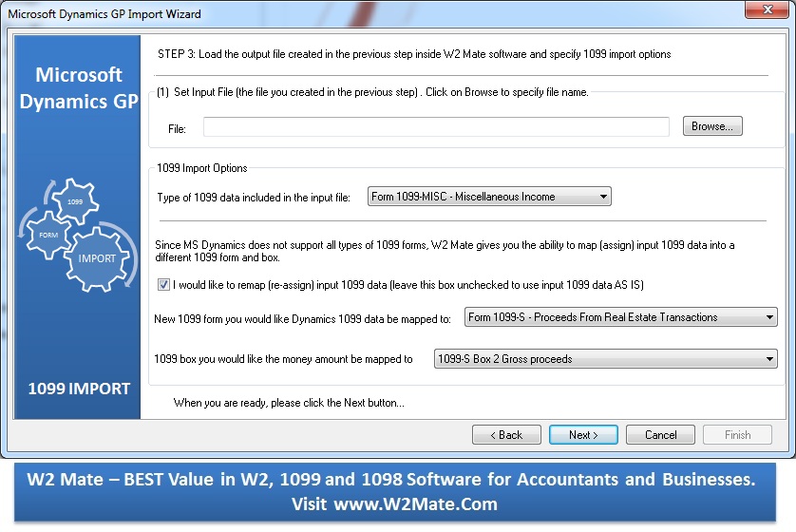The width and height of the screenshot is (796, 532).
Task: Close the Import Wizard window
Action: point(768,9)
